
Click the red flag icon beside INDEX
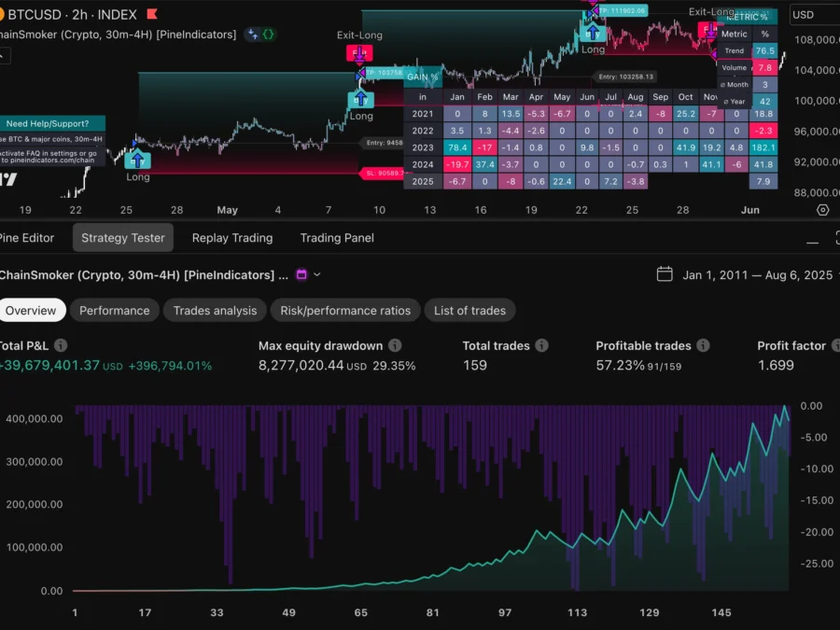[152, 14]
